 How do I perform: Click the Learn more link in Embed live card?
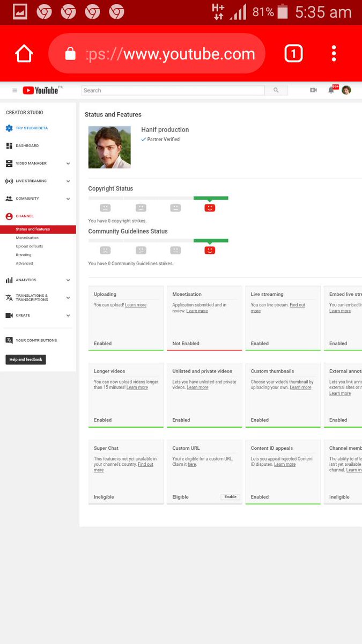click(340, 311)
